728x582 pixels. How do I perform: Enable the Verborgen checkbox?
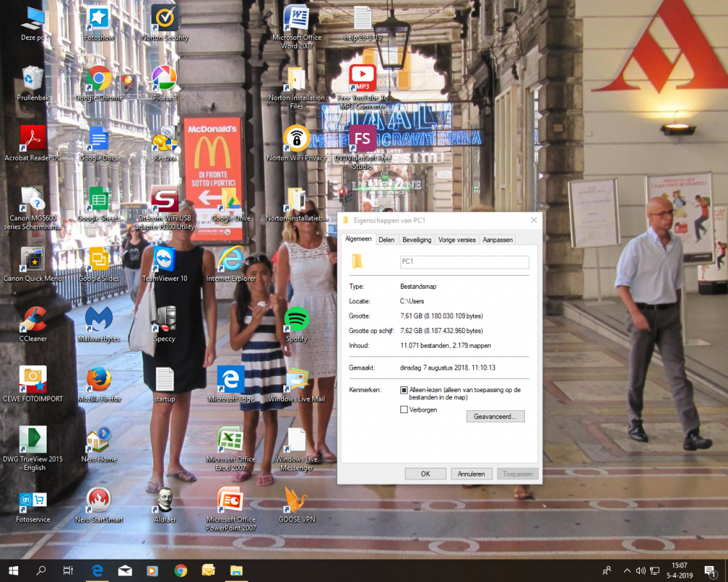click(x=404, y=410)
